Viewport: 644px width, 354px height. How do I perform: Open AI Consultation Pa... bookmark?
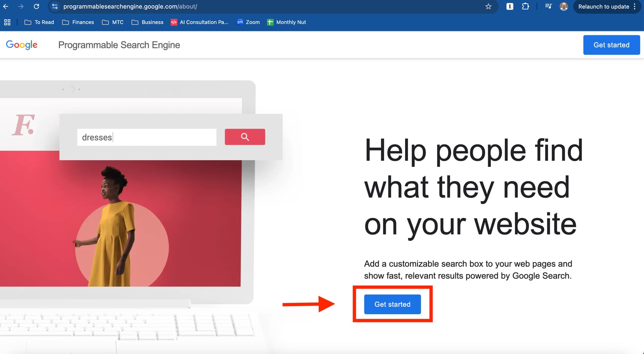199,22
